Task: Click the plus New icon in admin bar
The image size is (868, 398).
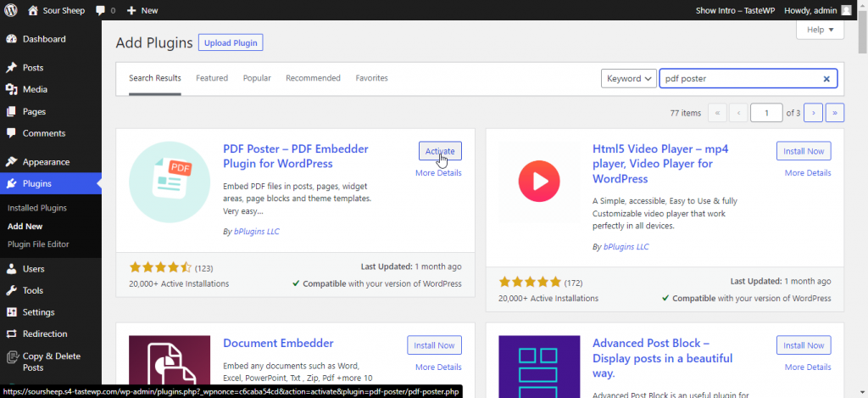Action: 131,10
